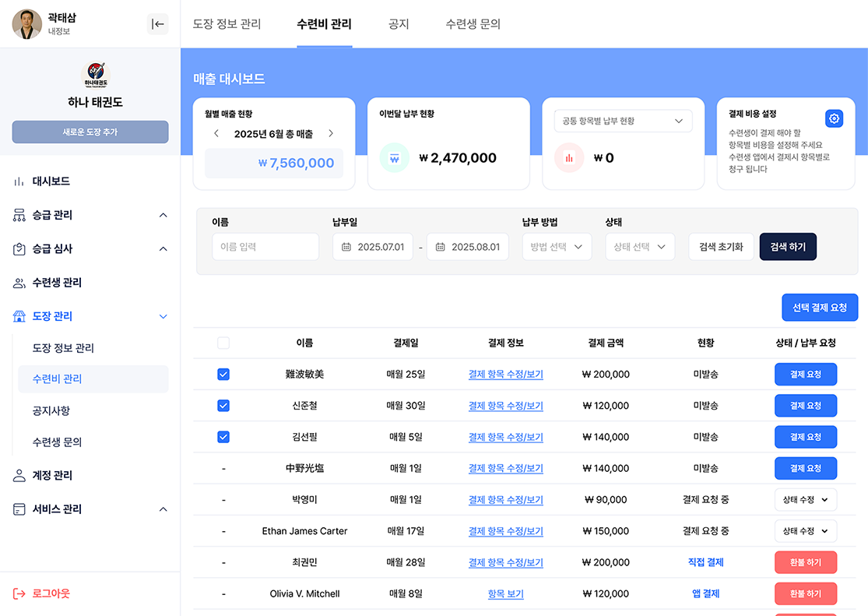
Task: Open the 납부 방법 selection dropdown
Action: click(x=557, y=245)
